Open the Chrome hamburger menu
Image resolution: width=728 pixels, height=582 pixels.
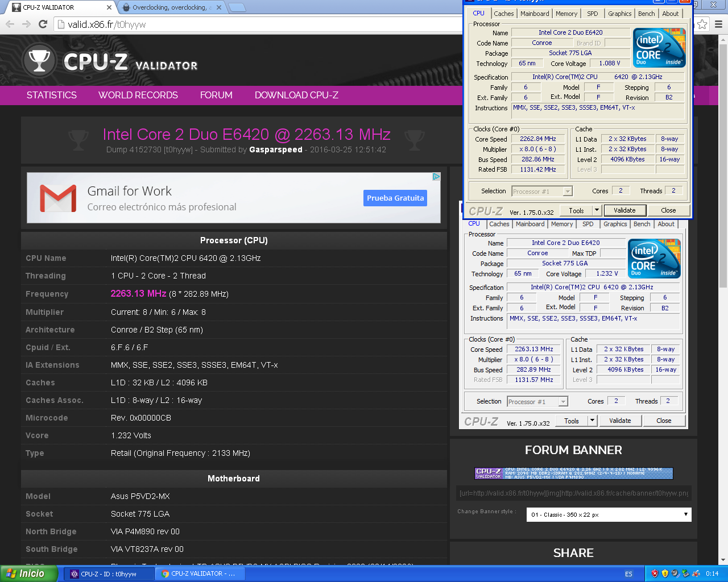(718, 24)
